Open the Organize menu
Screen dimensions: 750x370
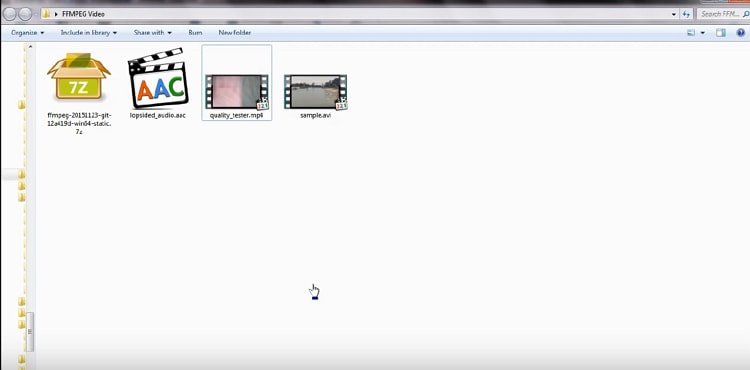click(x=27, y=33)
